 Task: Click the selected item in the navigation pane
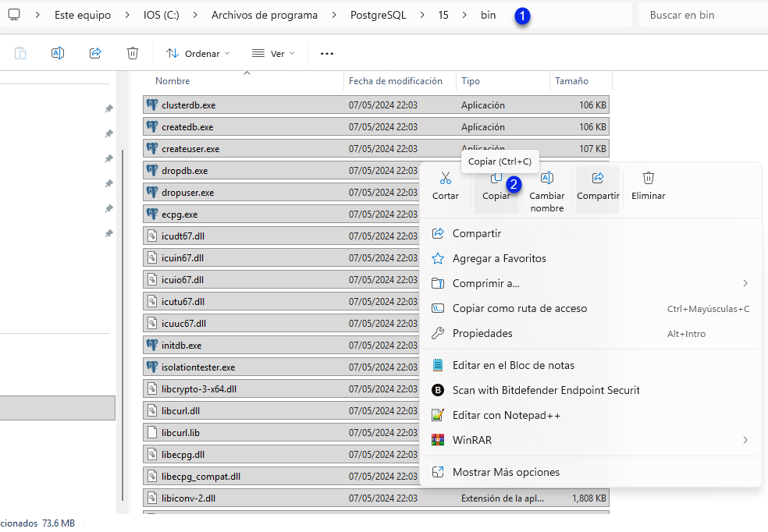coord(57,408)
